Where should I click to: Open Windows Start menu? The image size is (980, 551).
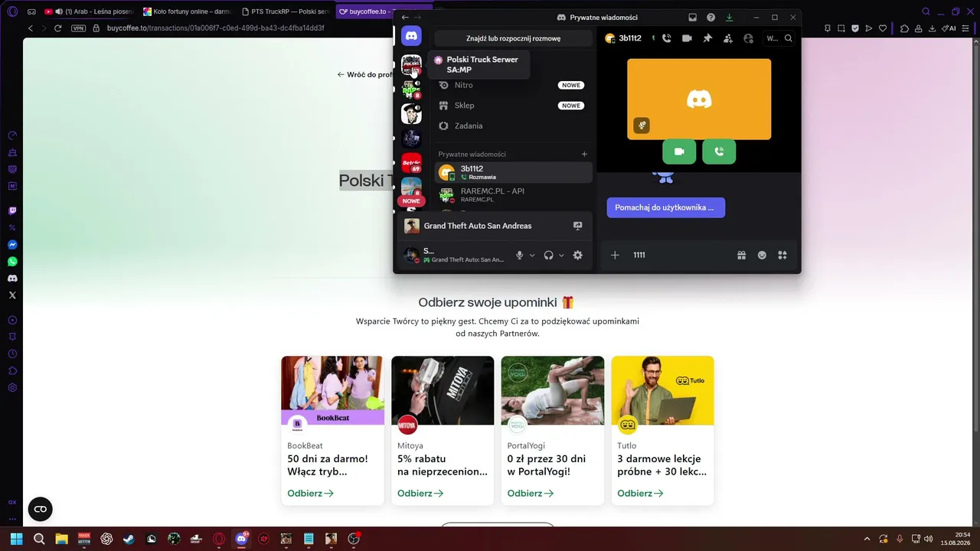click(x=16, y=539)
